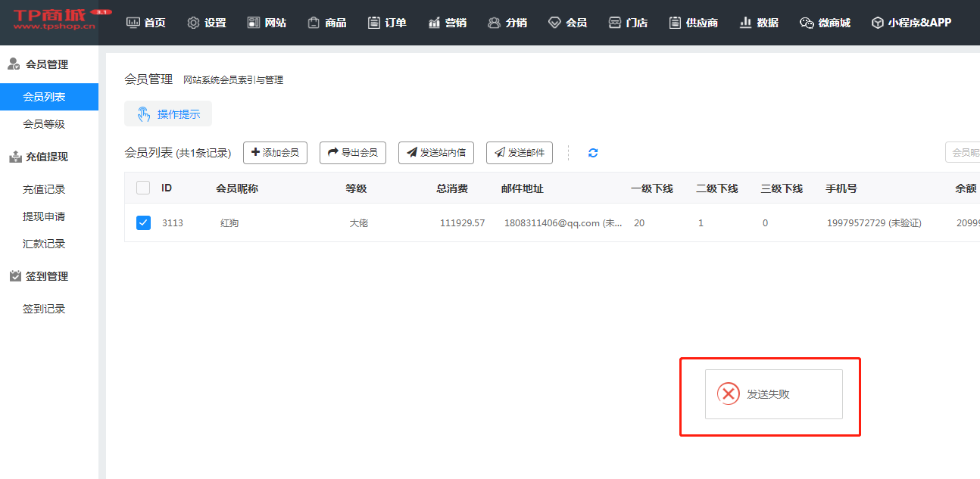Collapse the 充值提现 sidebar section
The image size is (980, 479).
46,157
